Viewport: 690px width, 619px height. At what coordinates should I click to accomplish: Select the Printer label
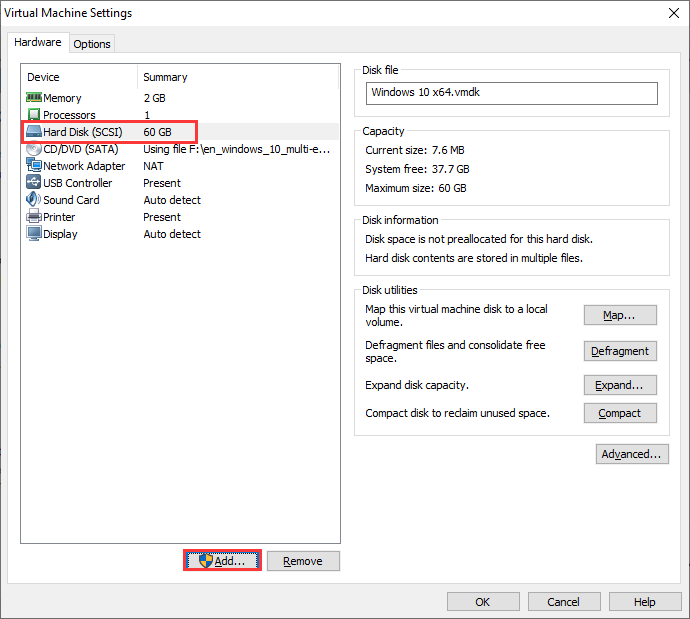[x=59, y=217]
